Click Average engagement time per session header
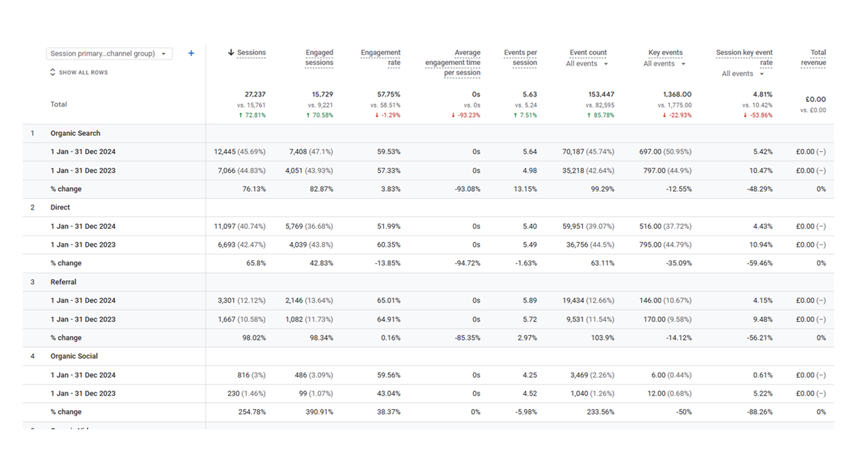This screenshot has height=473, width=868. [x=453, y=62]
